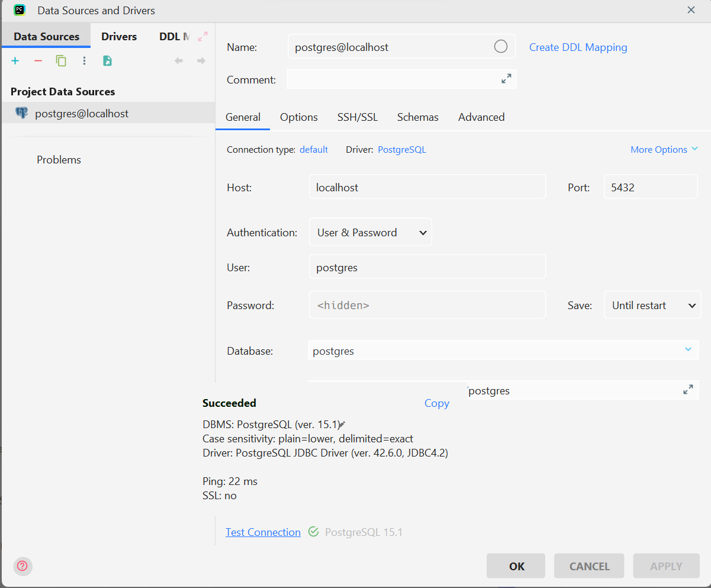Click the CANCEL button

click(589, 566)
